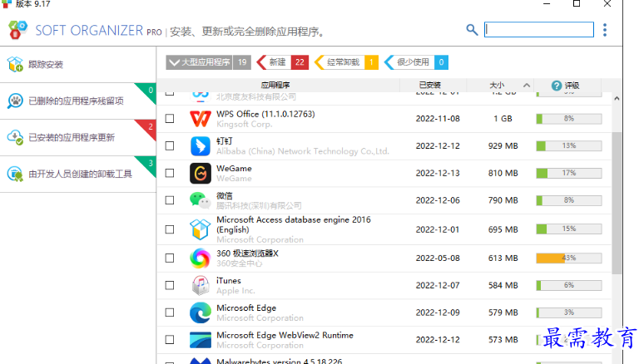Click iTunes install date 2022-12-07
Screen dimensions: 644x364
pos(438,285)
